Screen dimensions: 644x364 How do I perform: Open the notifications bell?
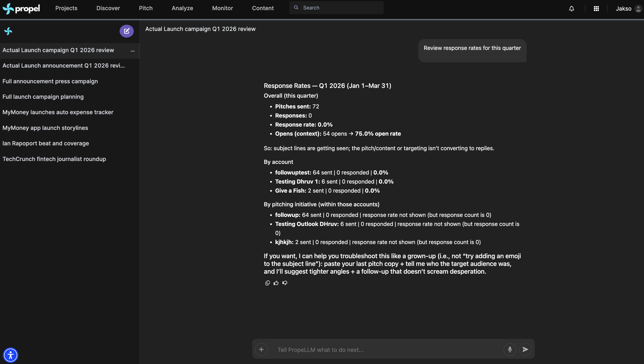pos(571,9)
